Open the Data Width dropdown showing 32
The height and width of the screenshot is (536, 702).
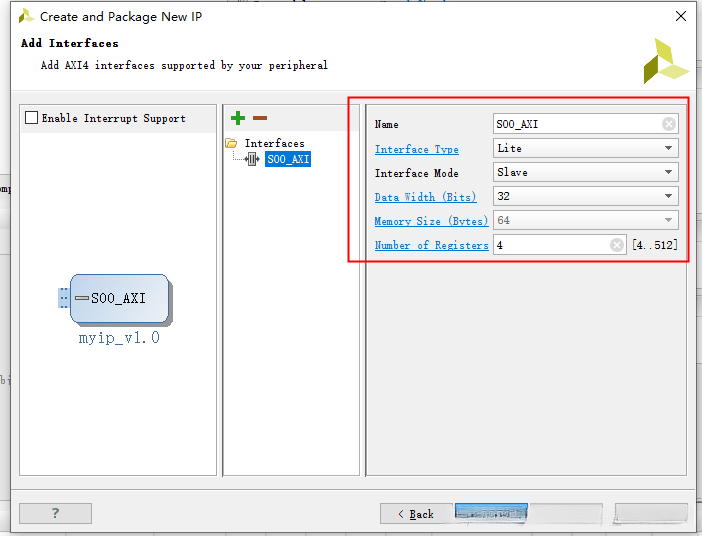click(x=586, y=196)
